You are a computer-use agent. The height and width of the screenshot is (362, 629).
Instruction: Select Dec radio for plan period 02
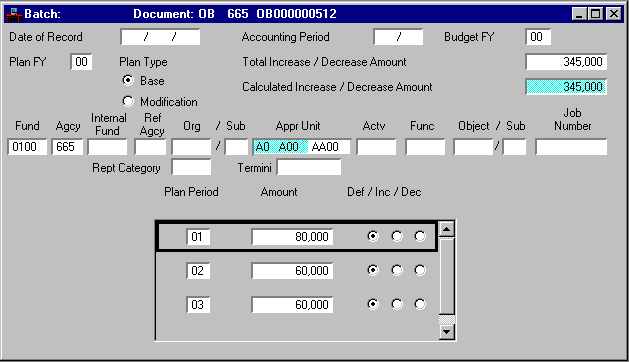coord(420,270)
